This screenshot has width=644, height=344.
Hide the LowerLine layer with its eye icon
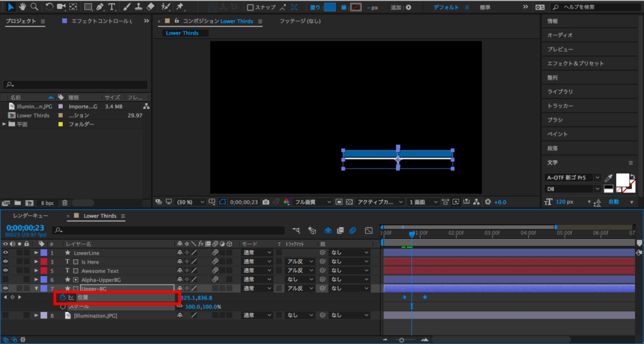click(6, 253)
